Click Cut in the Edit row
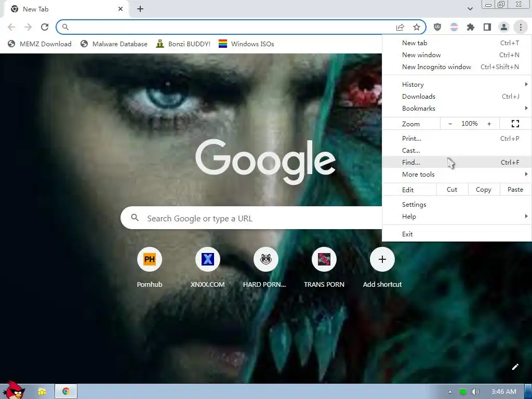The width and height of the screenshot is (532, 399). click(x=452, y=190)
